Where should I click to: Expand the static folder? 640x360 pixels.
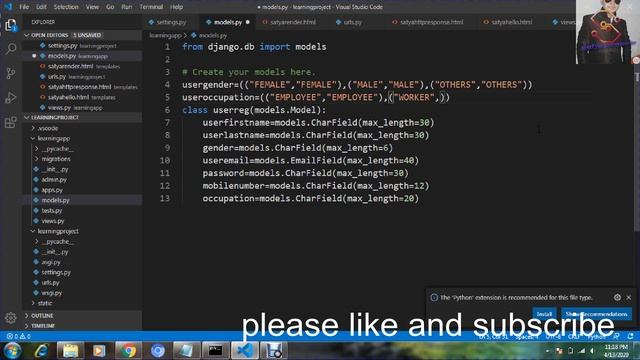(44, 303)
